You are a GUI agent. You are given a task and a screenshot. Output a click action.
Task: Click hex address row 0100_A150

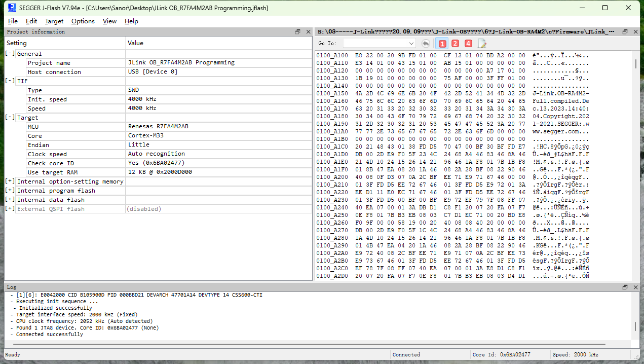[332, 93]
